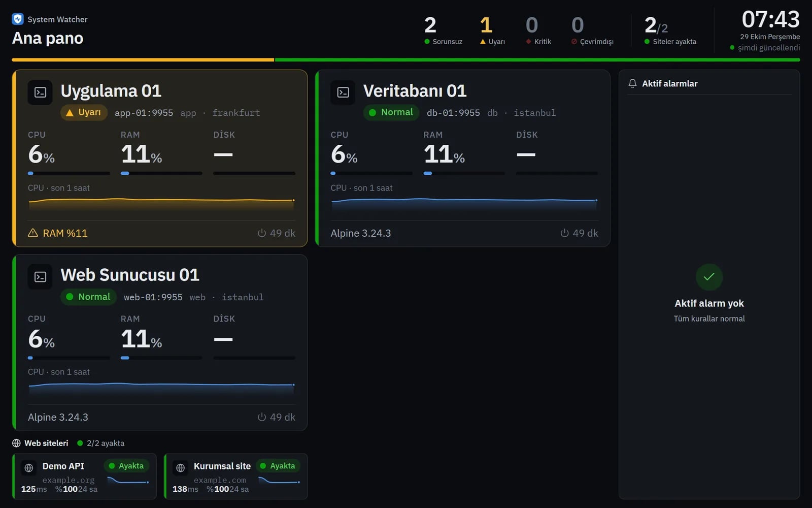The width and height of the screenshot is (812, 508).
Task: Click 'Alpine 3.24.3' on Web Sunucusu 01
Action: tap(58, 417)
